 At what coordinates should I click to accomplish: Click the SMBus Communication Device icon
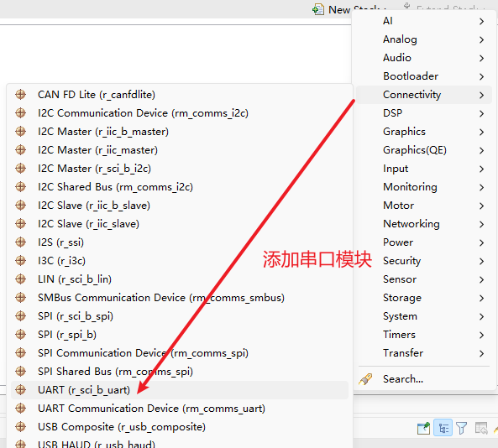pyautogui.click(x=21, y=297)
